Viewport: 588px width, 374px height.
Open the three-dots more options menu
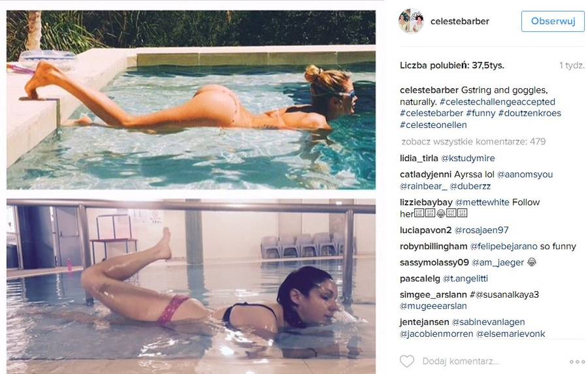(x=577, y=362)
